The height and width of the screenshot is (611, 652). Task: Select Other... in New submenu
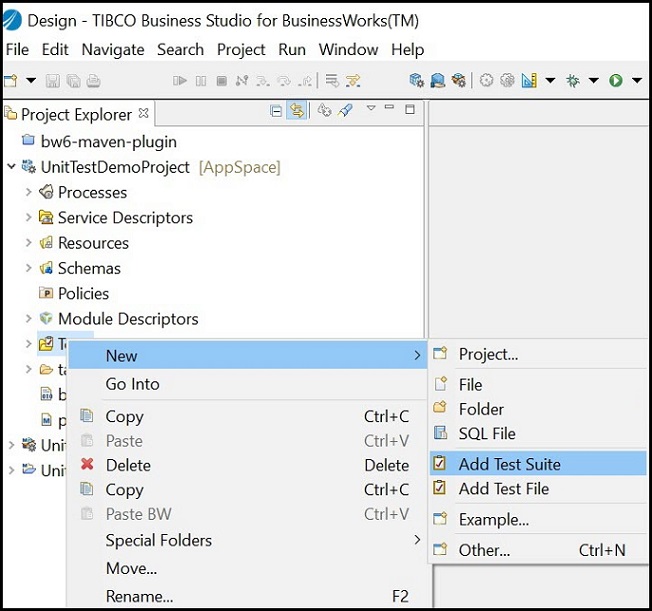(x=538, y=550)
